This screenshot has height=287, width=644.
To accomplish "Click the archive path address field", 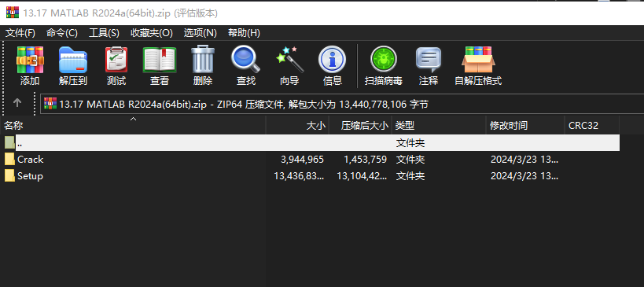I will click(342, 104).
